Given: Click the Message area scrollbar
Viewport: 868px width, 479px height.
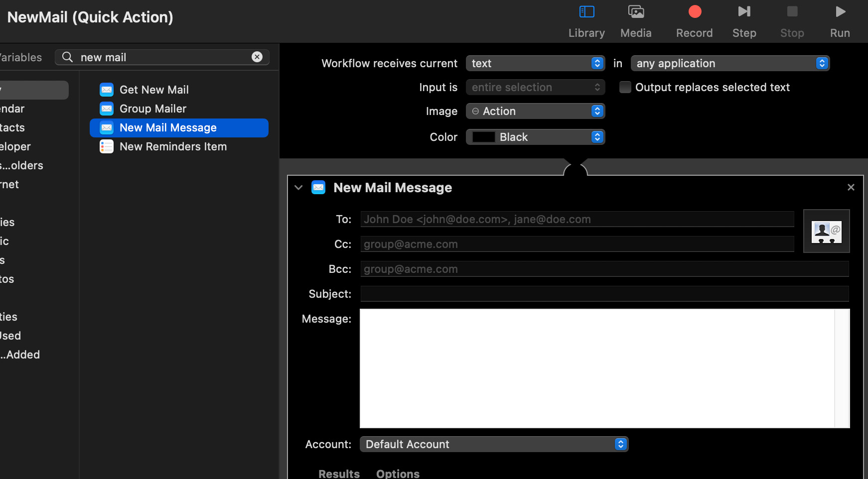Looking at the screenshot, I should point(842,368).
